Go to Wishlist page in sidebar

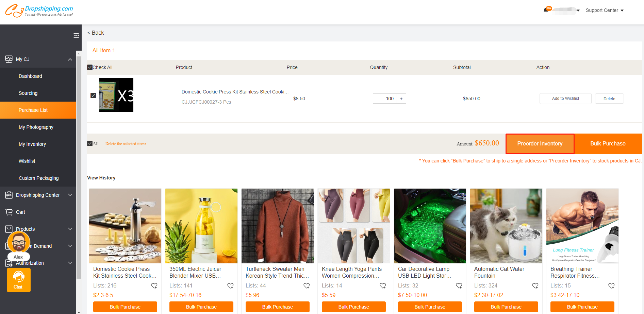[x=27, y=161]
